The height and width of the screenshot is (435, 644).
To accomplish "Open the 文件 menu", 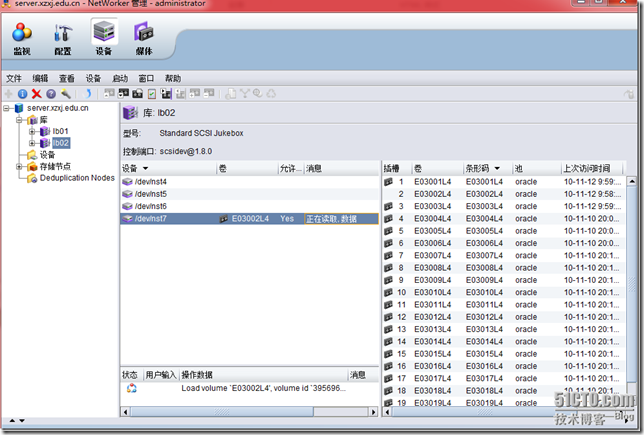I will point(14,78).
